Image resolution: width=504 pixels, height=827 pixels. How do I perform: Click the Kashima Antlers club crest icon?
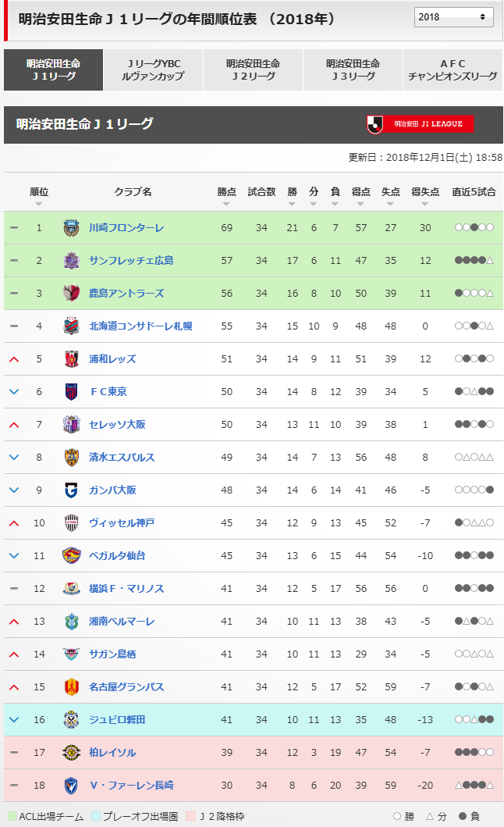(72, 294)
